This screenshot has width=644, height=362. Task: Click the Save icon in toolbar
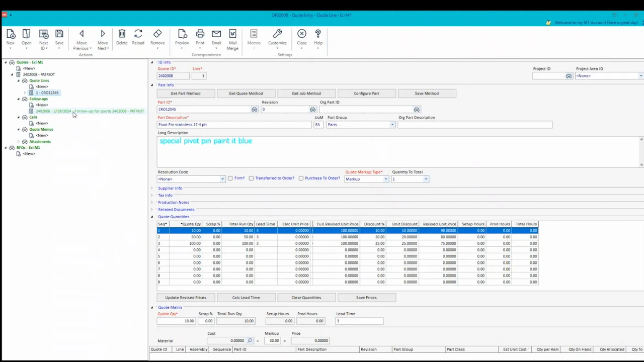59,34
